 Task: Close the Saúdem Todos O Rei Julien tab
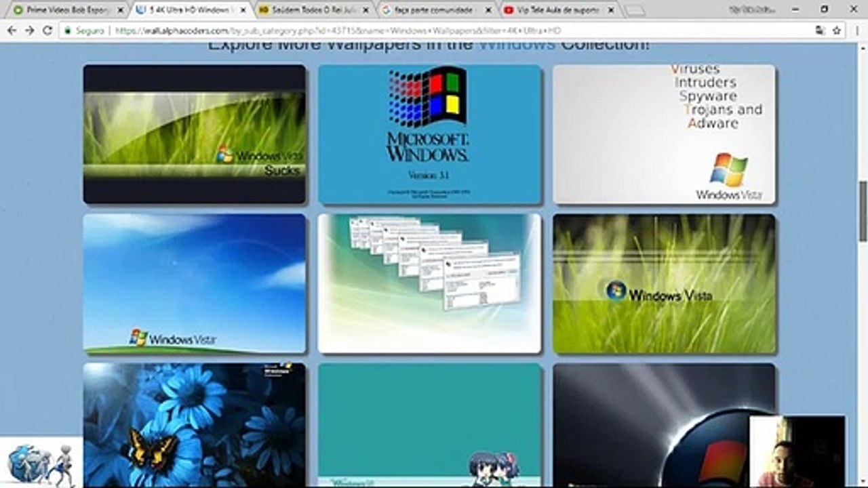[x=366, y=10]
